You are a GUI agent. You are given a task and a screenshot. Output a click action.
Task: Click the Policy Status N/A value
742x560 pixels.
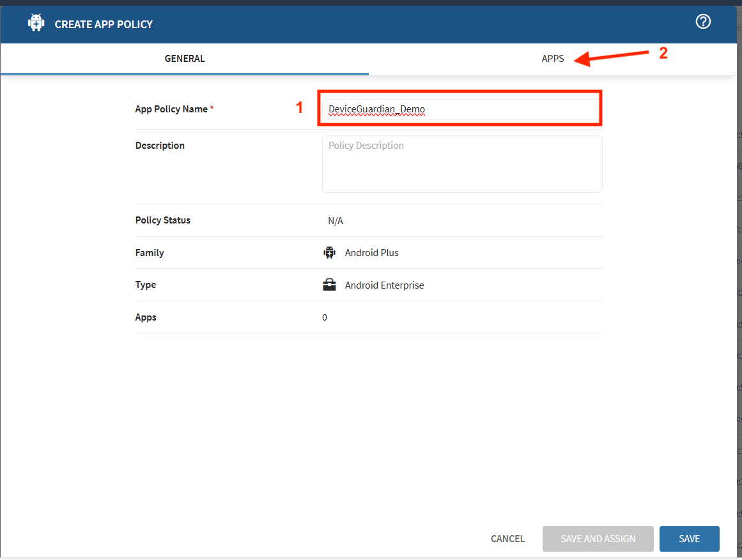point(336,221)
